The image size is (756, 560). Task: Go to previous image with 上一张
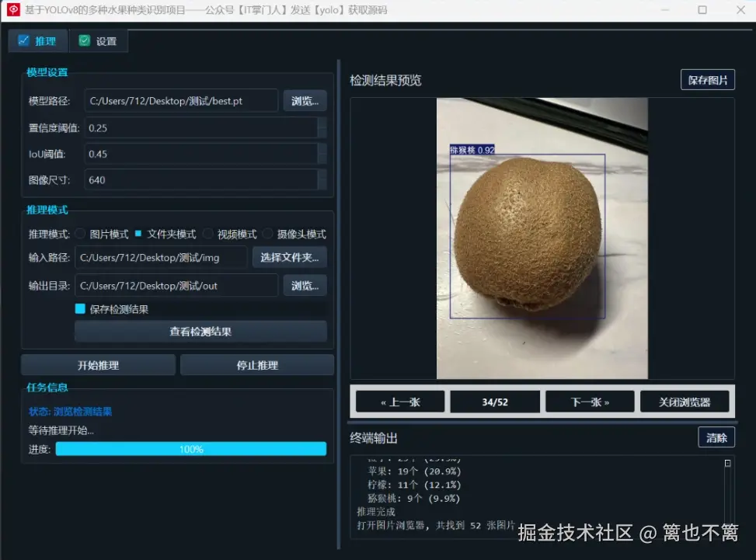pyautogui.click(x=399, y=401)
